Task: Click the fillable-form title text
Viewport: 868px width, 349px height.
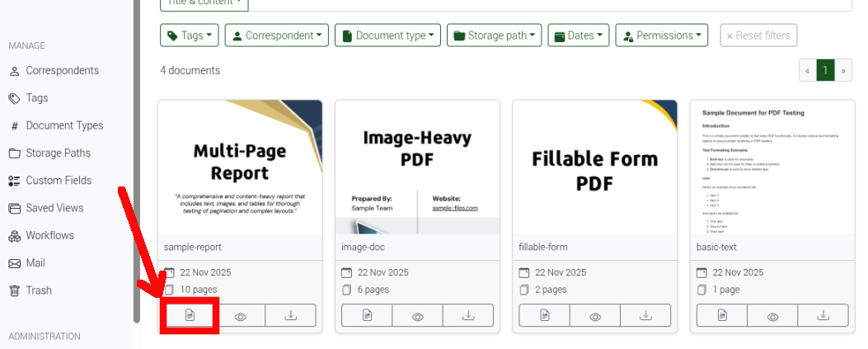Action: coord(543,247)
